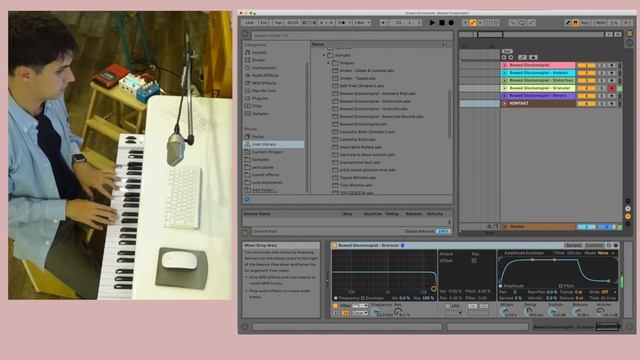Click the Play button in transport
Viewport: 640px width, 360px height.
432,23
